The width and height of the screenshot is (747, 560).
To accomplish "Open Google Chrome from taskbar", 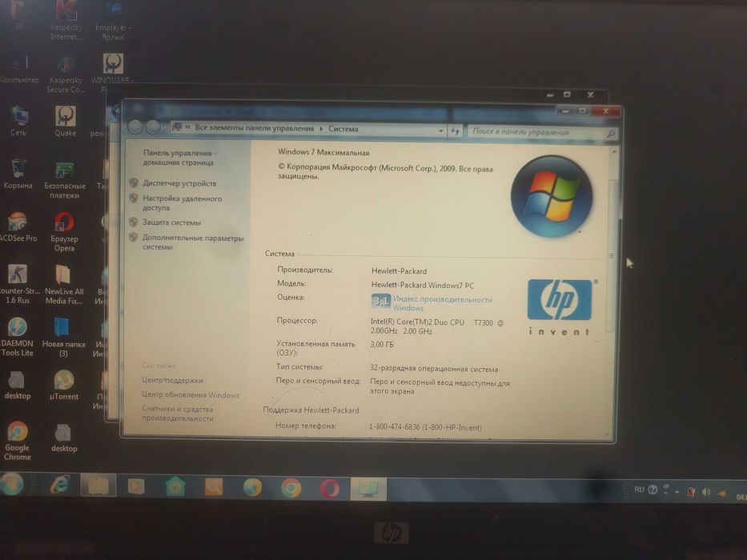I will tap(291, 488).
